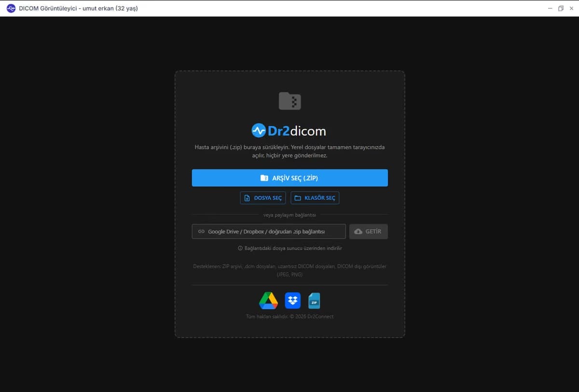
Task: Click the DICOM Görüntüleyici title bar app icon
Action: 11,8
